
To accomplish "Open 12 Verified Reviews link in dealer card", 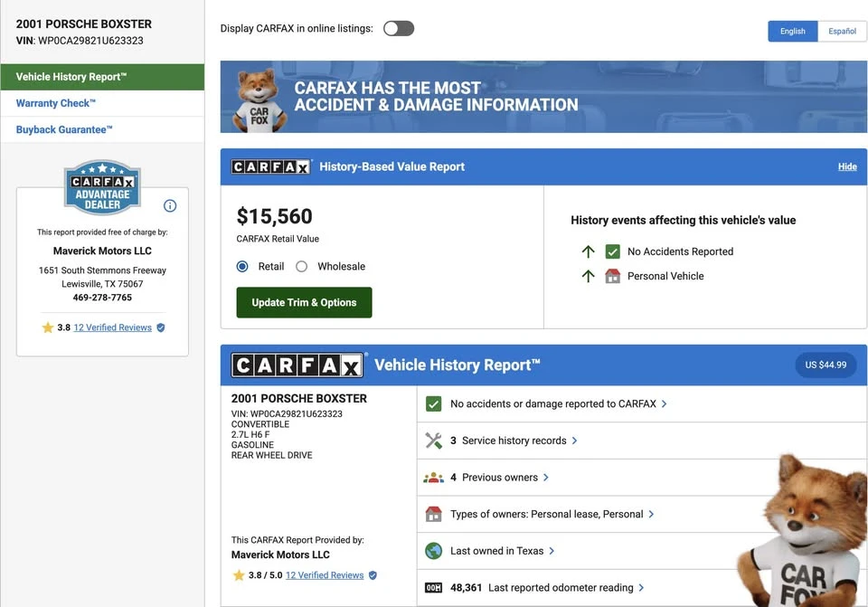I will coord(112,327).
